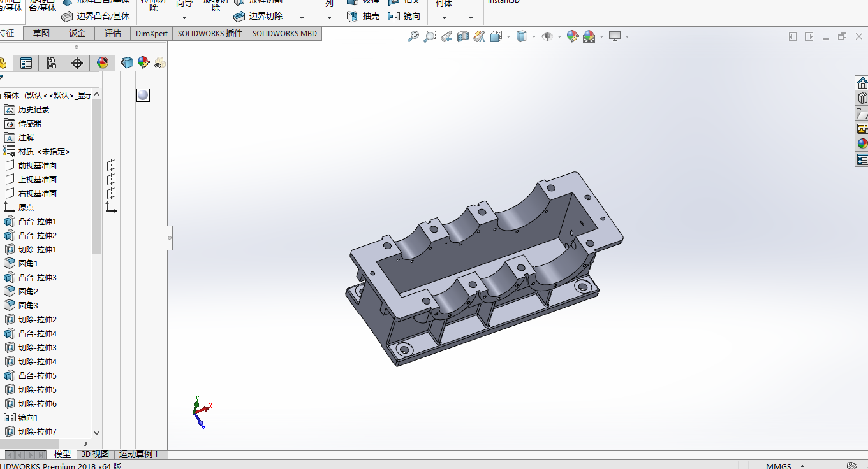Open the View Settings dropdown arrow
Image resolution: width=868 pixels, height=469 pixels.
click(x=627, y=37)
